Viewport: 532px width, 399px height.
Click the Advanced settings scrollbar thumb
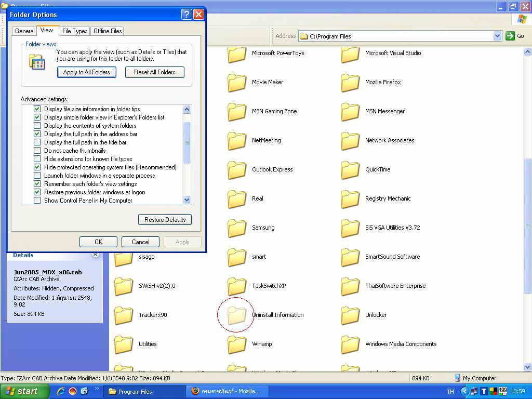187,143
